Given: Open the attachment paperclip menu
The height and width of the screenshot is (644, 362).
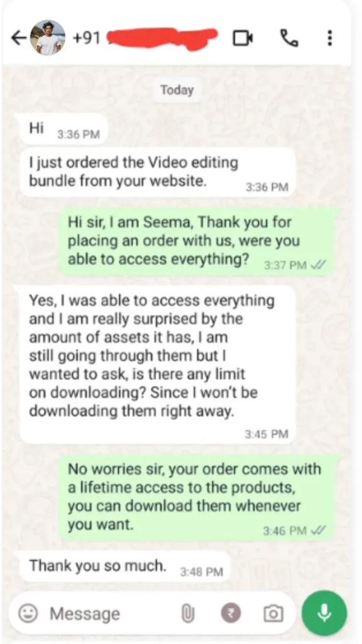Looking at the screenshot, I should click(x=187, y=614).
